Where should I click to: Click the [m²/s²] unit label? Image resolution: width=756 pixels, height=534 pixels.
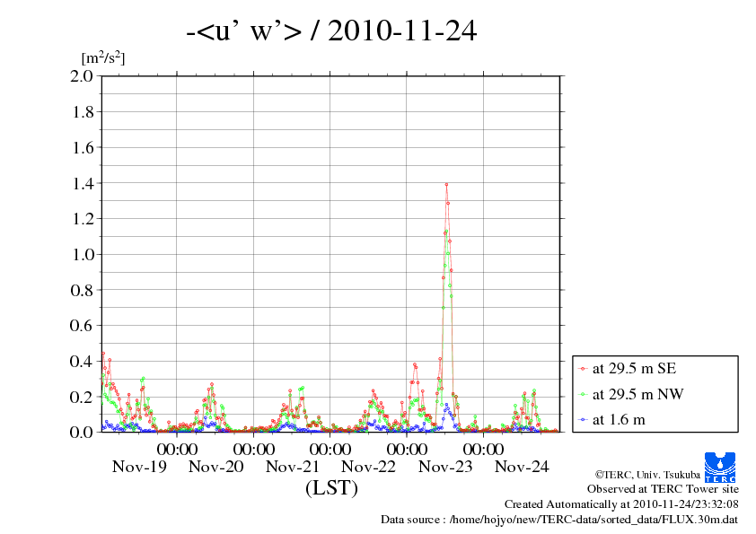pyautogui.click(x=103, y=58)
